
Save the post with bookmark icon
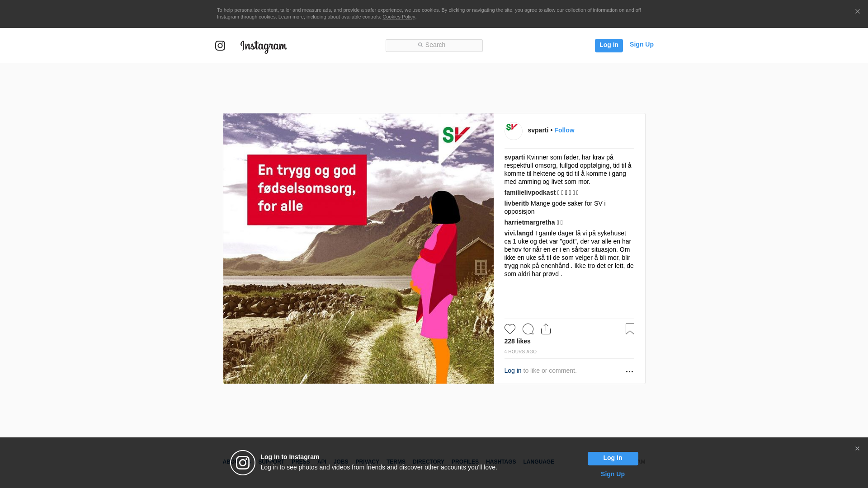click(x=630, y=329)
